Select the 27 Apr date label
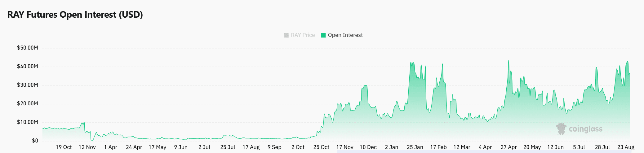This screenshot has width=644, height=153. tap(509, 147)
